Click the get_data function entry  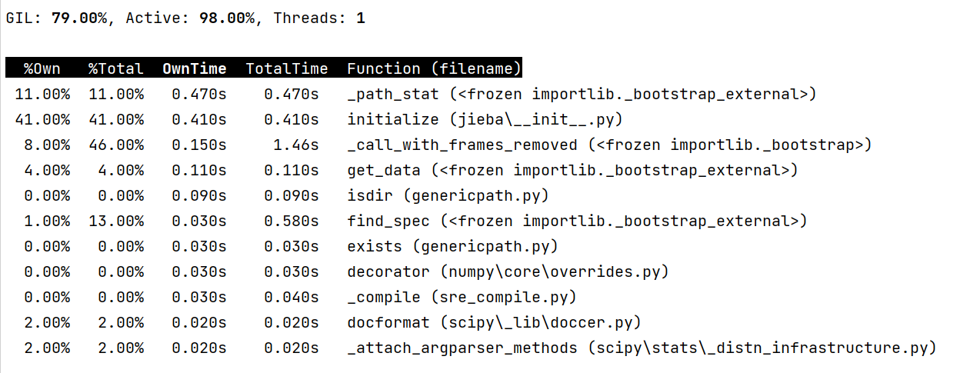pos(572,171)
